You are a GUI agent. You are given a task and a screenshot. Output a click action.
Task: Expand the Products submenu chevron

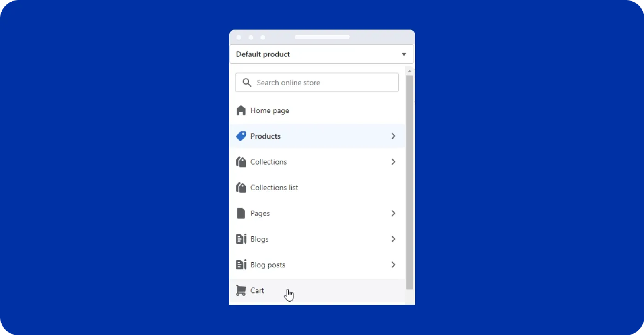click(393, 136)
